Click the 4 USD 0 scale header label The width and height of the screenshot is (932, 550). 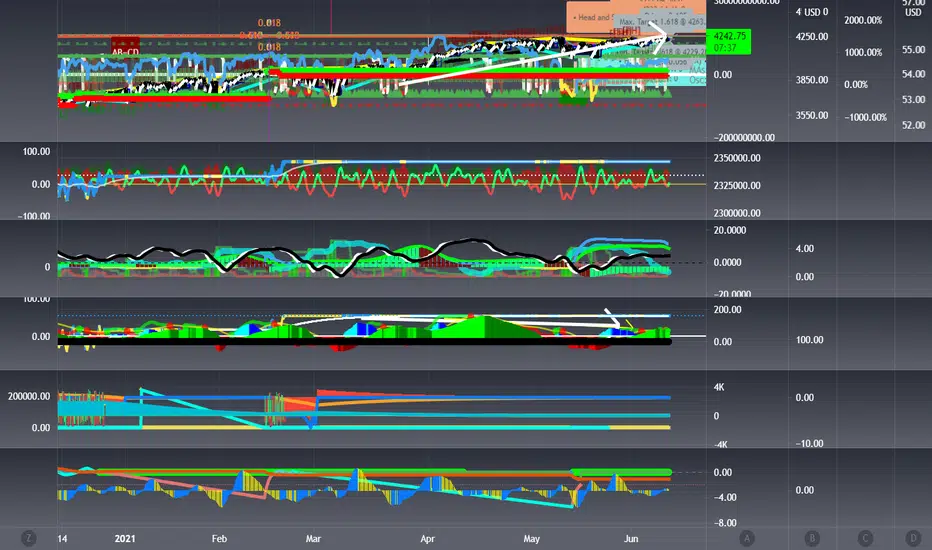click(812, 12)
